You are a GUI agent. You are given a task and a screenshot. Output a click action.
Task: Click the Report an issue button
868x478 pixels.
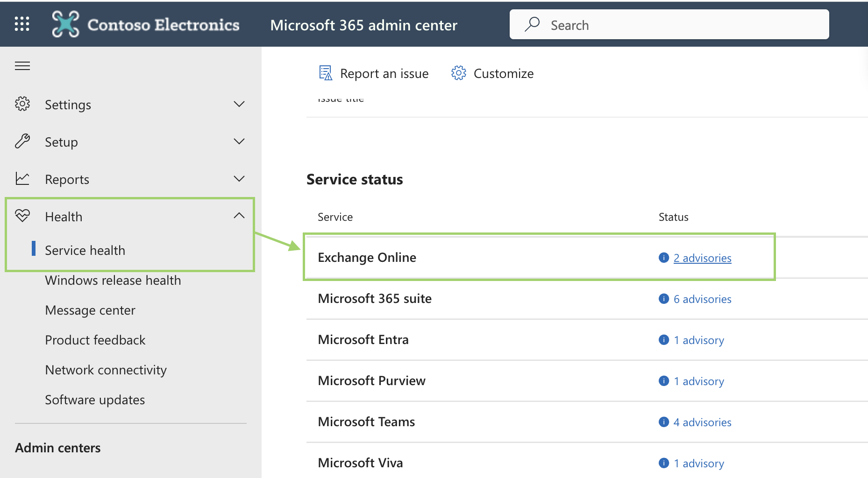click(374, 73)
